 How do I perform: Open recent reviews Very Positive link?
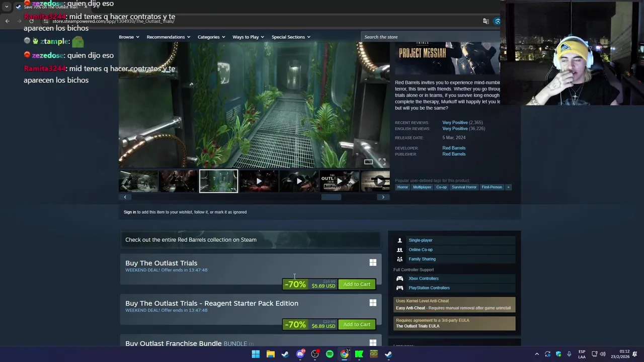(x=455, y=122)
